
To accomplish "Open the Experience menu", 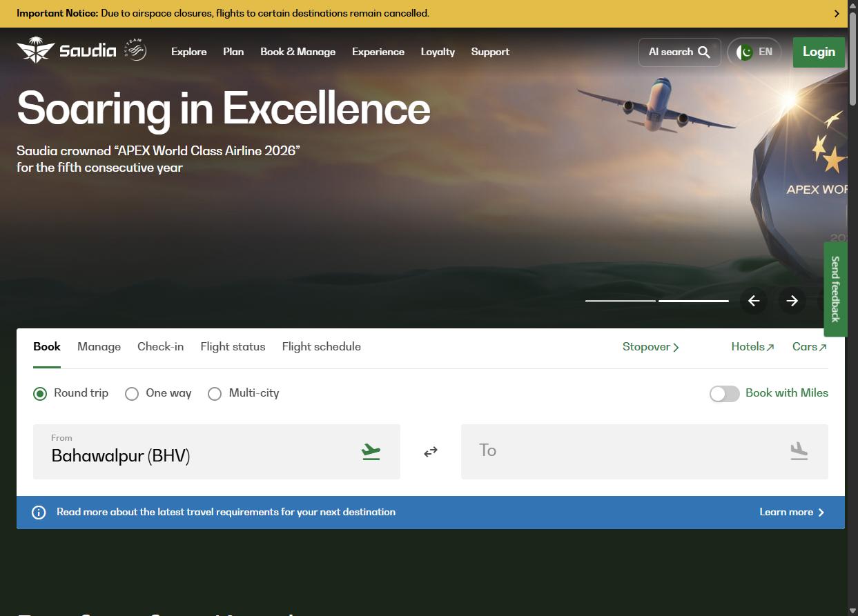I will [x=378, y=52].
